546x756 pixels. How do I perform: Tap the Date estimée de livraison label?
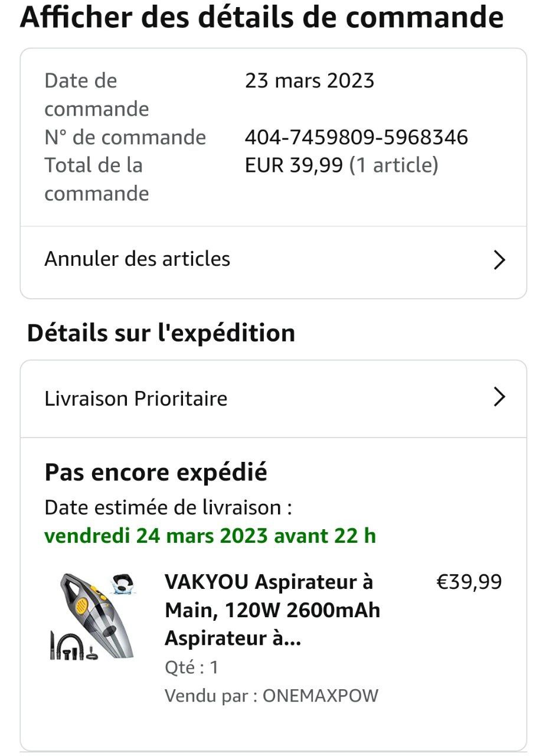pos(168,508)
